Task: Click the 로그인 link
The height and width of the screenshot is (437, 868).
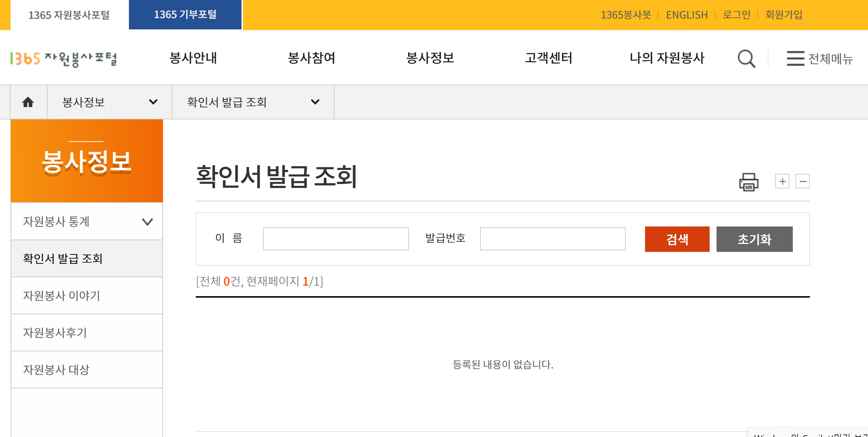Action: [737, 15]
